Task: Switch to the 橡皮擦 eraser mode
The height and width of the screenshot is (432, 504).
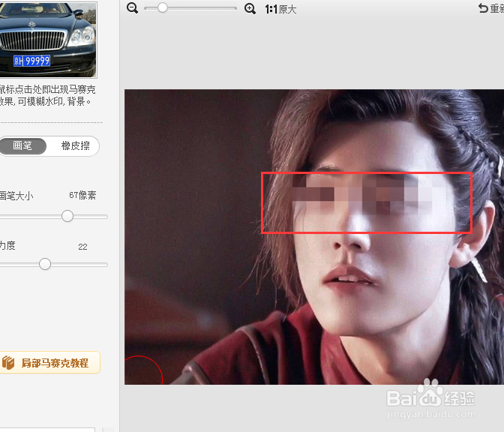Action: [x=76, y=146]
